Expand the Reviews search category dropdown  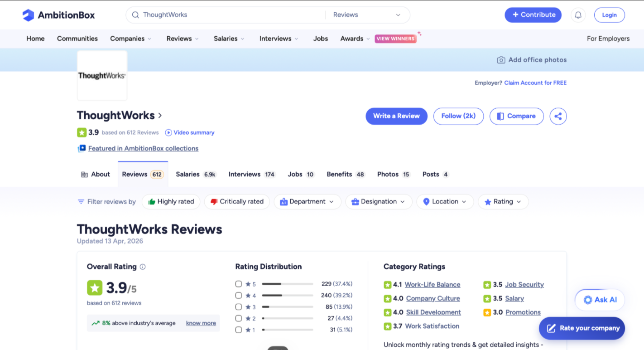(367, 15)
